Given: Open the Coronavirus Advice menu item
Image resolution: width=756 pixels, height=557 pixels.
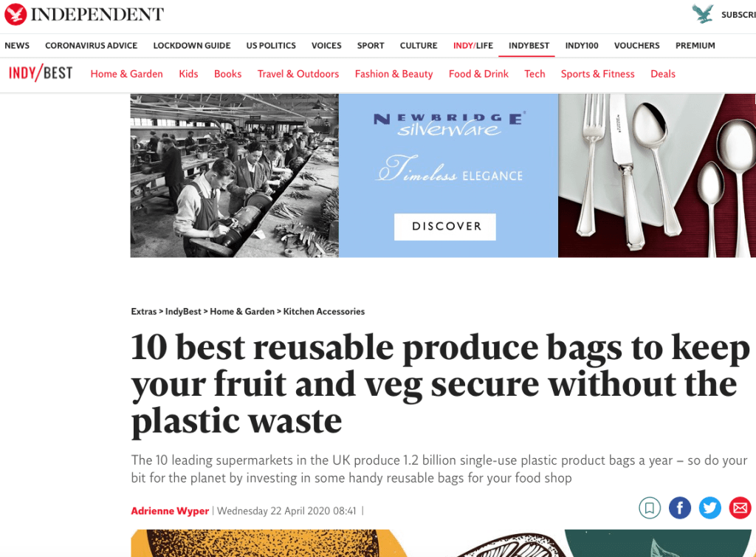Looking at the screenshot, I should coord(91,45).
